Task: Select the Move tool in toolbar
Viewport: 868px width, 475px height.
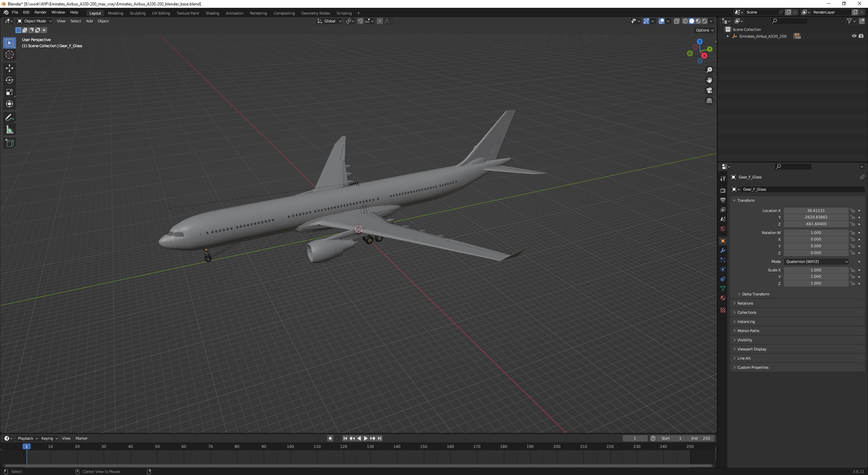Action: 9,68
